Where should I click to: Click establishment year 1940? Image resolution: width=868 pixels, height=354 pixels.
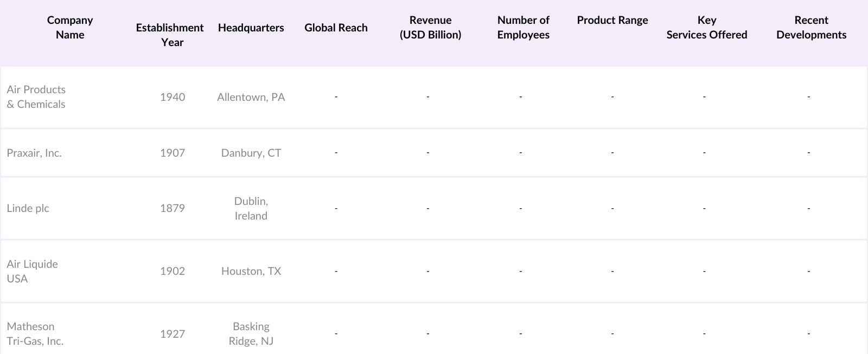pyautogui.click(x=173, y=97)
